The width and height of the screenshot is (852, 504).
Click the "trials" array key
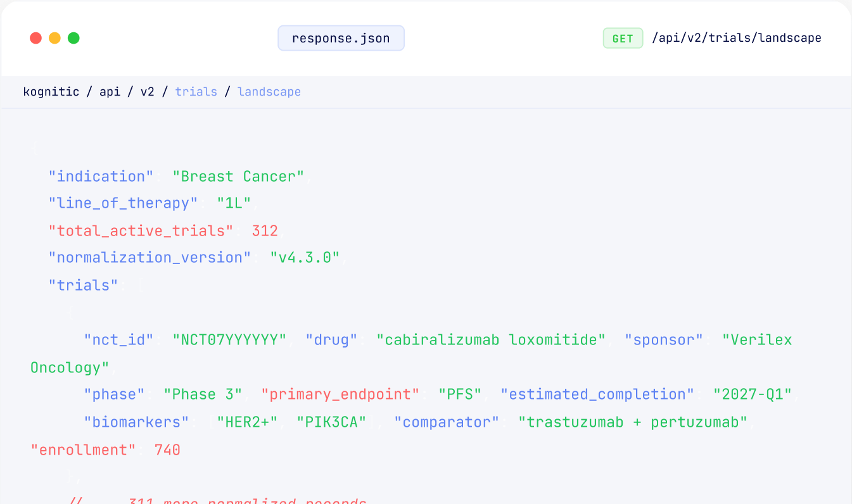[x=83, y=285]
